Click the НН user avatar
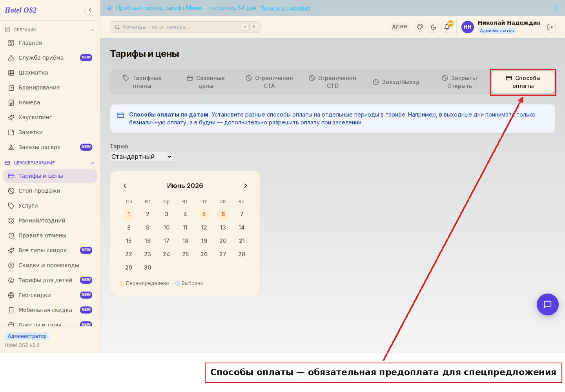 [x=468, y=27]
